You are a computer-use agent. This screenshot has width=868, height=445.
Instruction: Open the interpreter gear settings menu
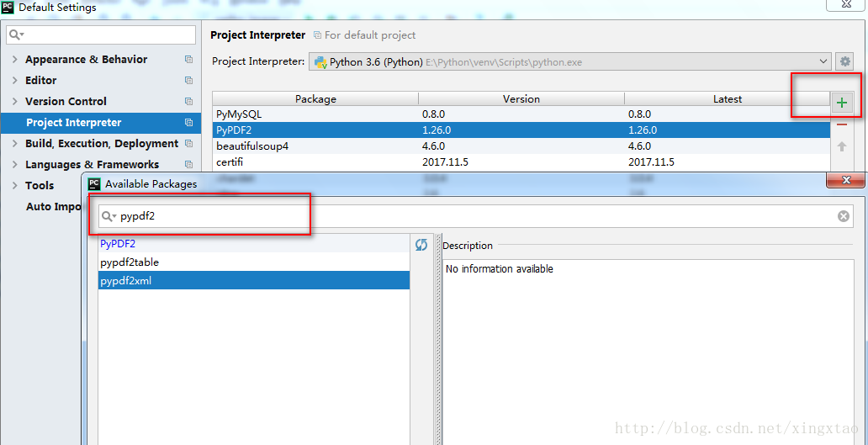tap(845, 61)
